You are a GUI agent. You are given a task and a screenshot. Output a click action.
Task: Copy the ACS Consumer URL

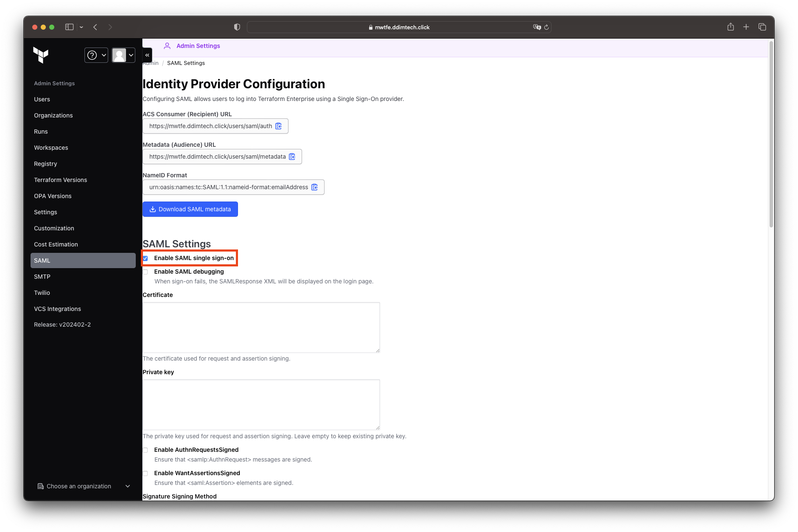[279, 126]
